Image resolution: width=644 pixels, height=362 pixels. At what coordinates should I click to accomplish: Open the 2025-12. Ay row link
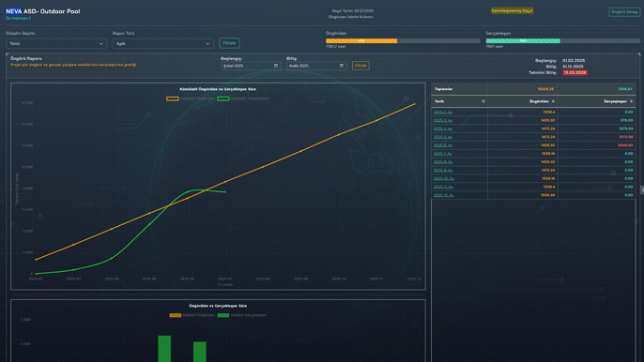coord(443,195)
